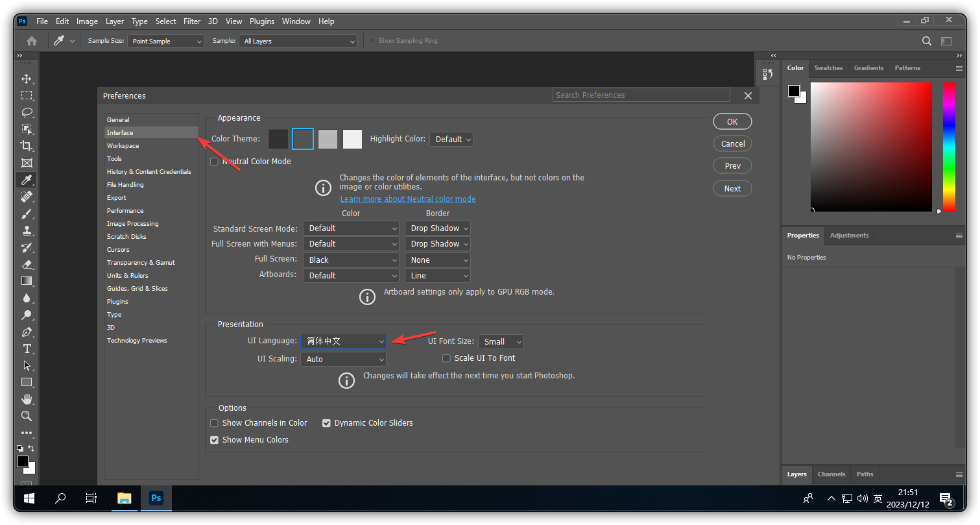The image size is (980, 525).
Task: Cancel the Preferences dialog
Action: pyautogui.click(x=732, y=143)
